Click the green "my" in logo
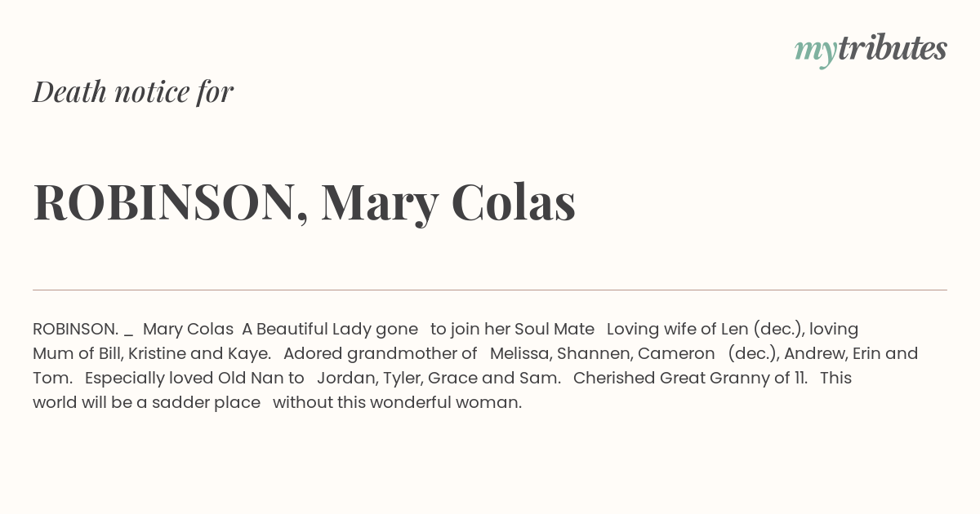The width and height of the screenshot is (980, 514). 816,53
